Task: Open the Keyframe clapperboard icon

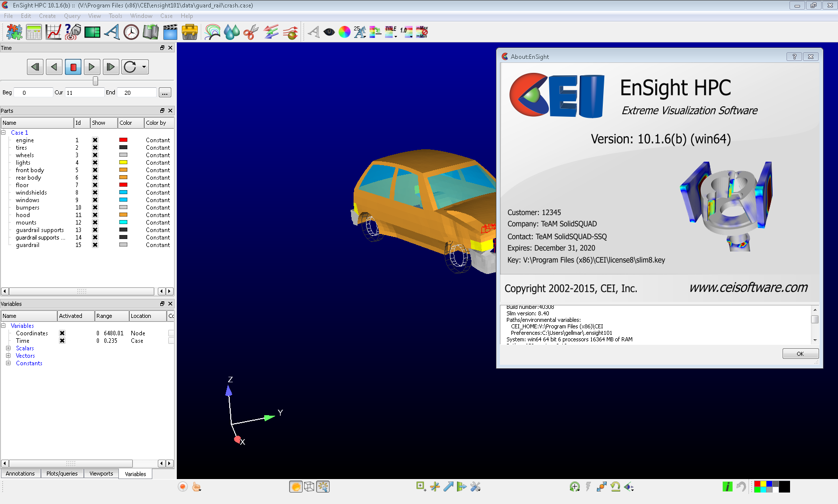Action: [170, 32]
